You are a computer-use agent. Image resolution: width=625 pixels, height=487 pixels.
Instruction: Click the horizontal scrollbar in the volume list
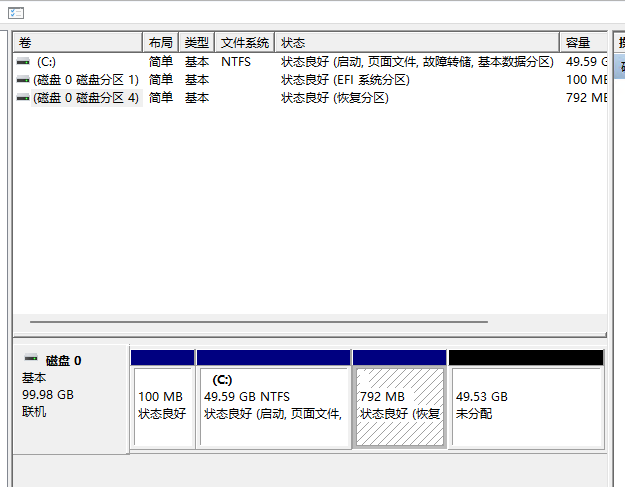coord(260,322)
